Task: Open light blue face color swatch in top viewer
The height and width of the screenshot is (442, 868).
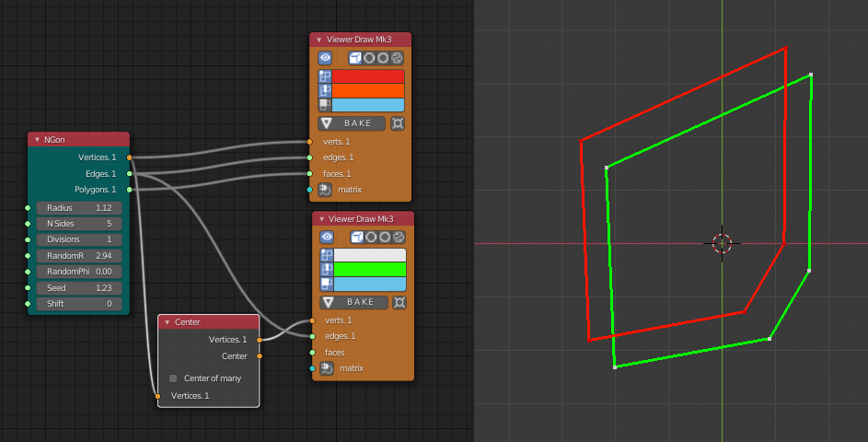Action: pyautogui.click(x=368, y=105)
